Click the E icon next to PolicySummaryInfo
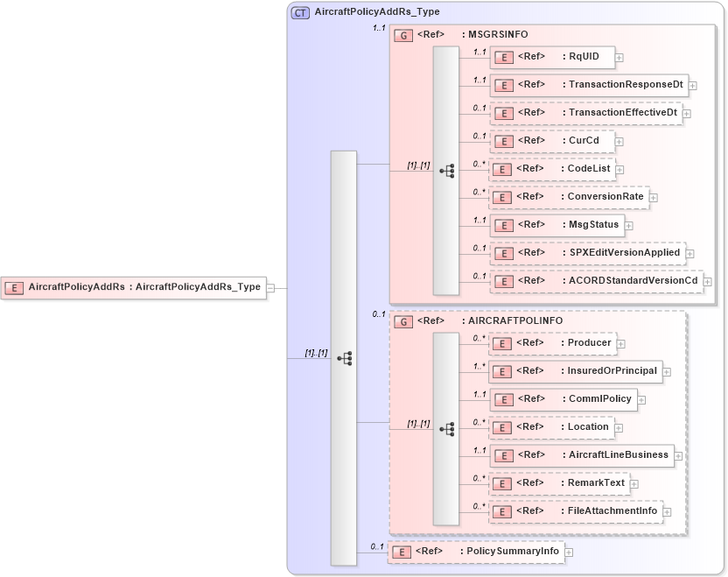Image resolution: width=728 pixels, height=577 pixels. point(402,552)
